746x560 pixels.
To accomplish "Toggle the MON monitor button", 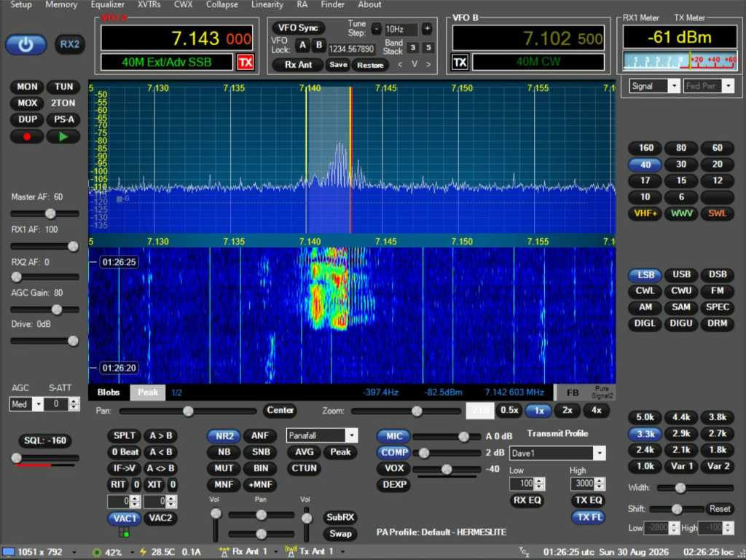I will (x=27, y=87).
